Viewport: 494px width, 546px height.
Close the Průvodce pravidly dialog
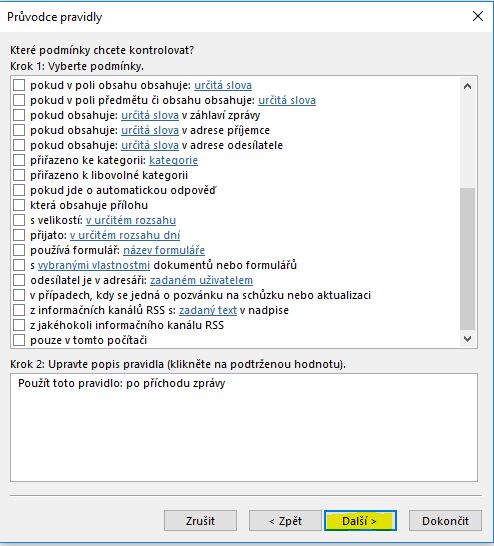(x=477, y=16)
